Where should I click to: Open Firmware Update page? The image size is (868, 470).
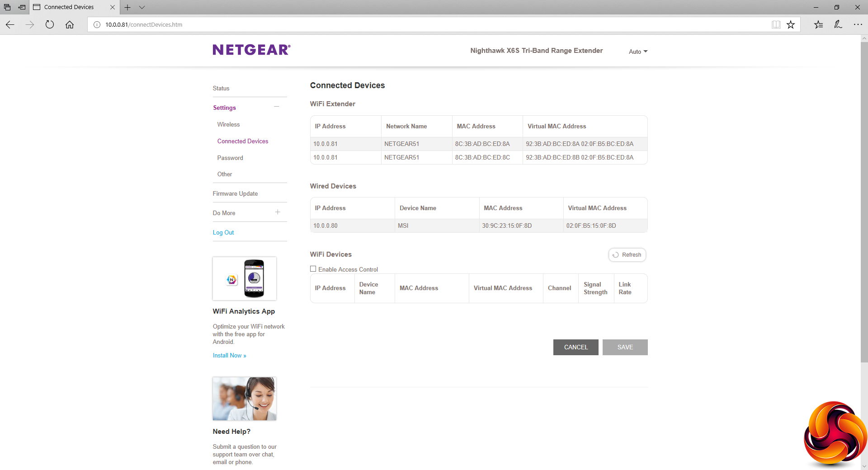pos(235,193)
